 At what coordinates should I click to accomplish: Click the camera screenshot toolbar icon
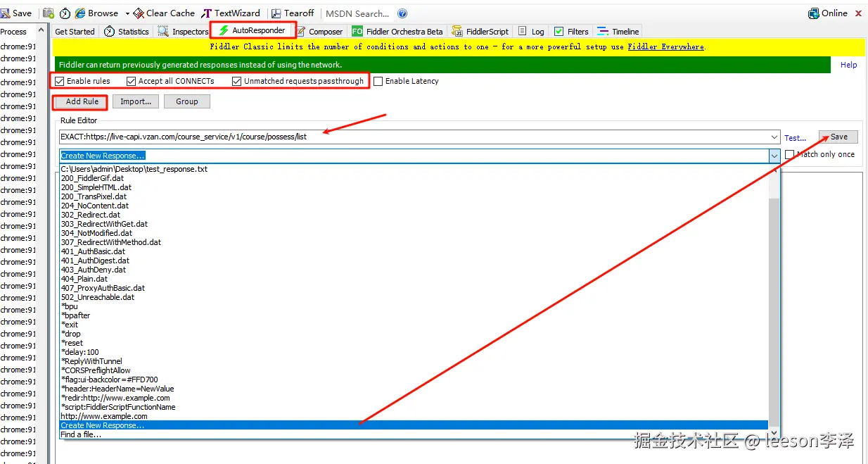pos(49,13)
